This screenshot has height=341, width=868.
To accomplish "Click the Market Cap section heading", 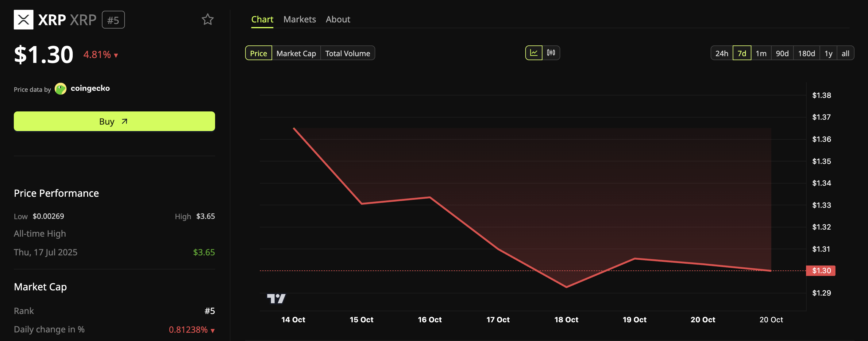I will 41,287.
